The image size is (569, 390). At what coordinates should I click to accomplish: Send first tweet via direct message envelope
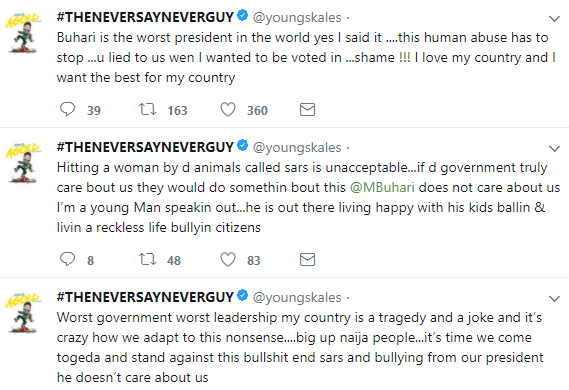[307, 109]
